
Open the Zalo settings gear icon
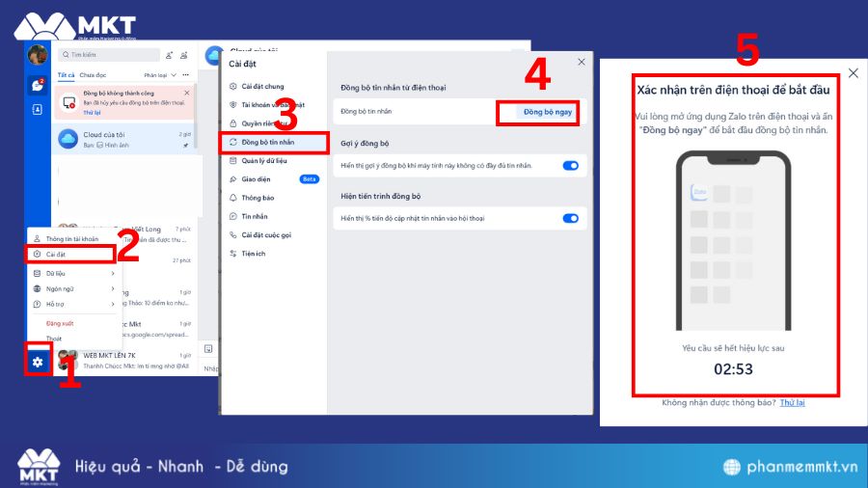coord(38,362)
